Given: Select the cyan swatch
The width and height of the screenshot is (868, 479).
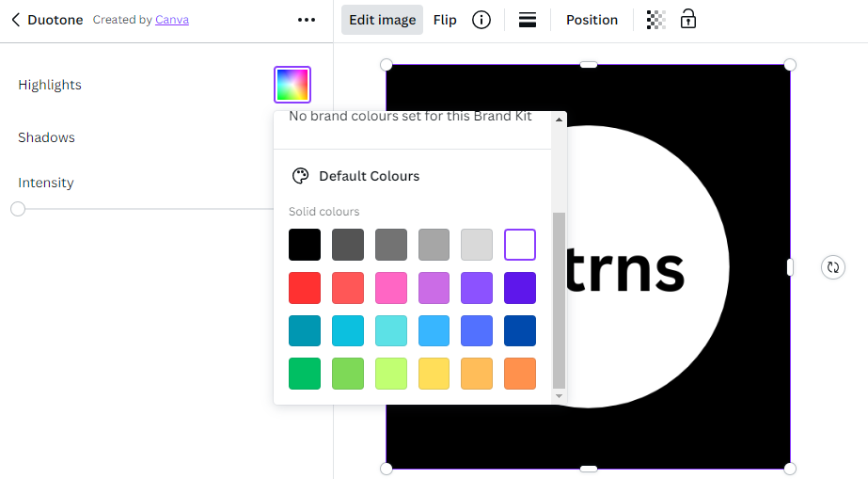Looking at the screenshot, I should click(348, 330).
